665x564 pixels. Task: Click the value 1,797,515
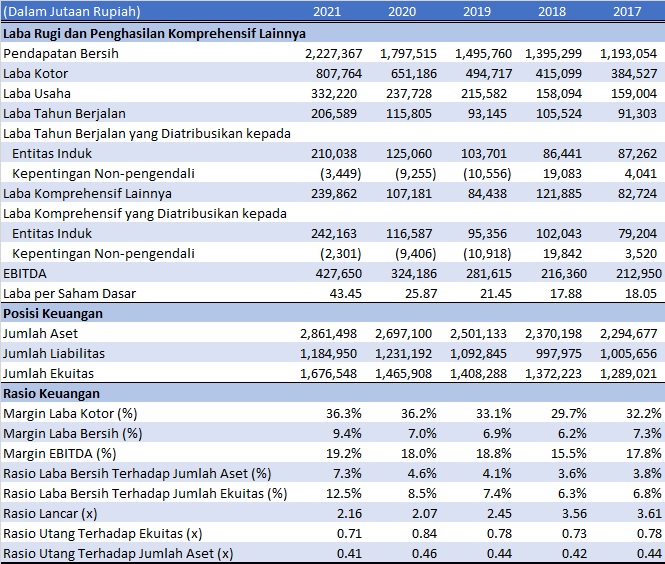[408, 53]
